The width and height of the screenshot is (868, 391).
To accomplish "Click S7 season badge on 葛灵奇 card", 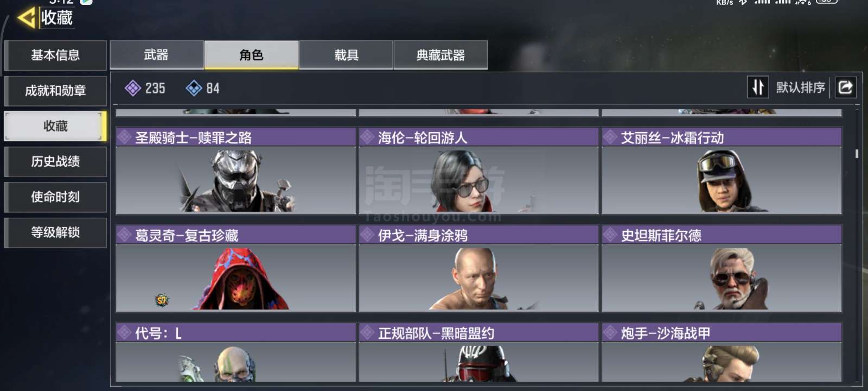I will pyautogui.click(x=162, y=300).
